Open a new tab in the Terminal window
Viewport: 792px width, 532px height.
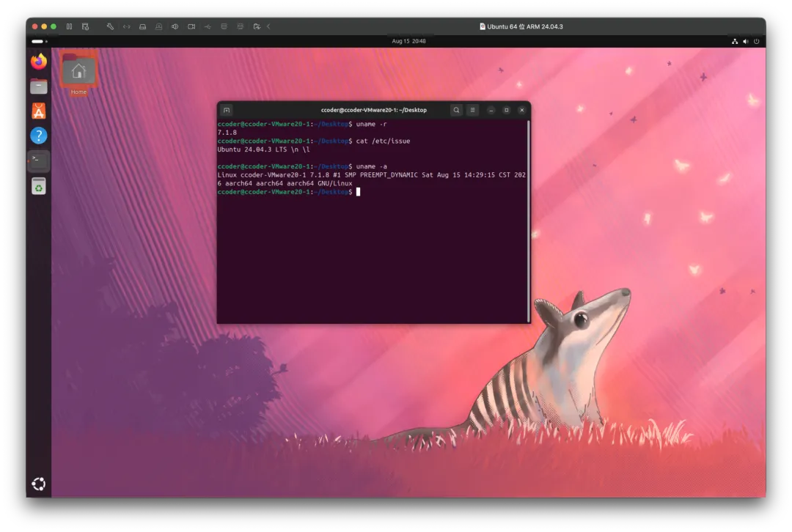[227, 110]
